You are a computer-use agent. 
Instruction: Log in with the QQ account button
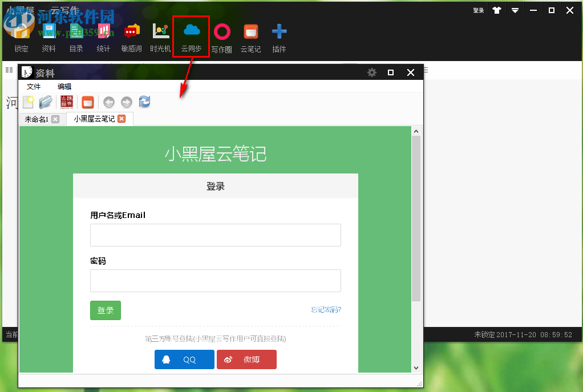pos(184,359)
